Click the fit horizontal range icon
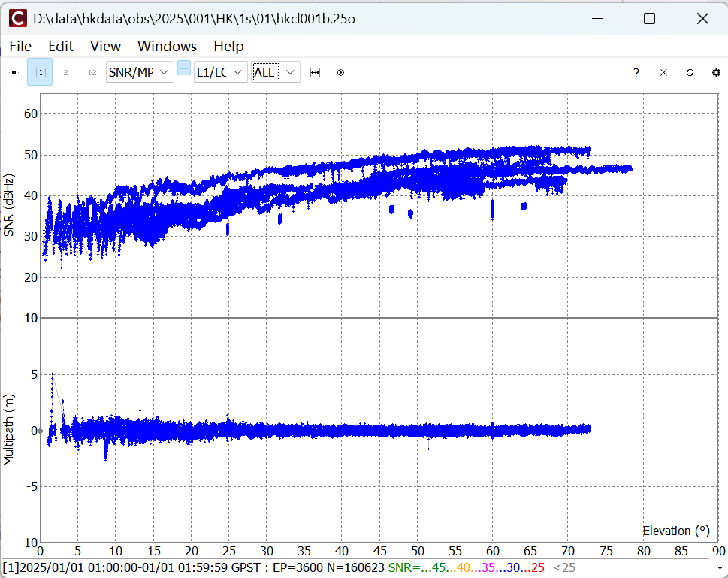 316,72
